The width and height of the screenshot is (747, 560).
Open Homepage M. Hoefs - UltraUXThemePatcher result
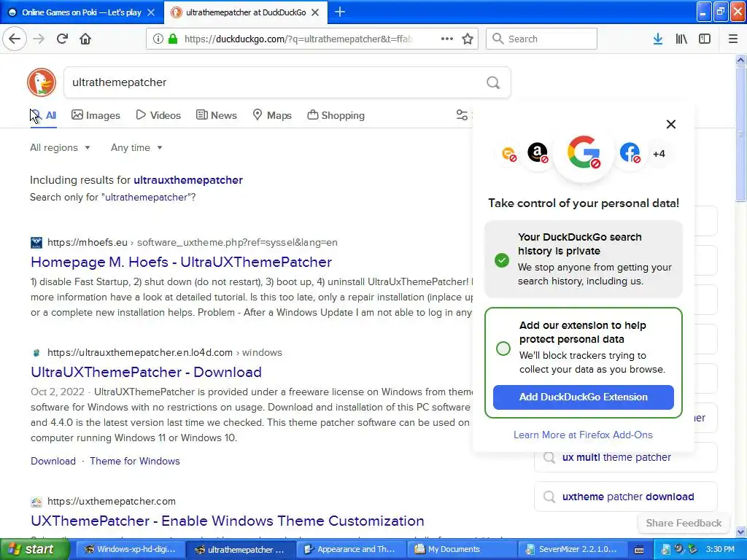click(x=181, y=262)
